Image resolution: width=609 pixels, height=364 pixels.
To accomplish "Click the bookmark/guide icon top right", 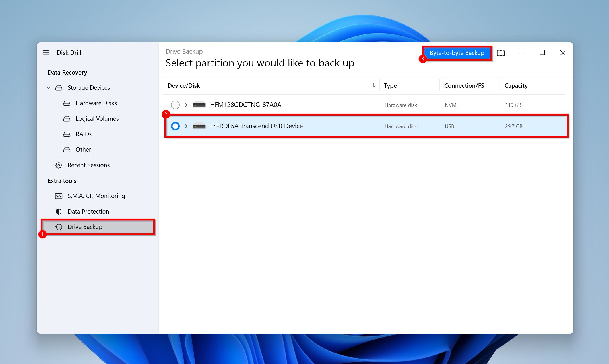I will (x=501, y=52).
